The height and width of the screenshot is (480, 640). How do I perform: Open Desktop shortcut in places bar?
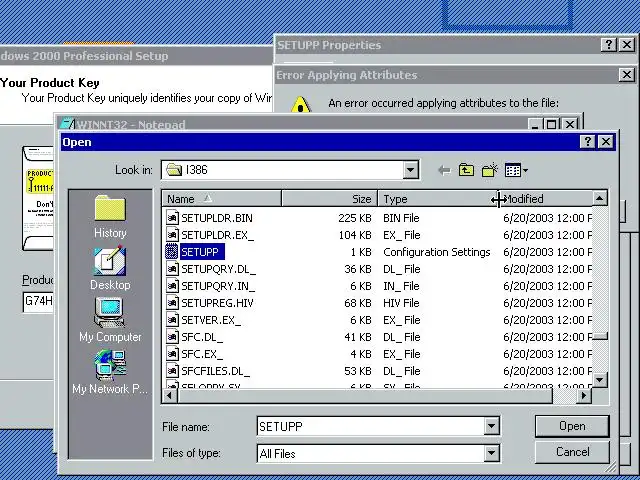(110, 268)
